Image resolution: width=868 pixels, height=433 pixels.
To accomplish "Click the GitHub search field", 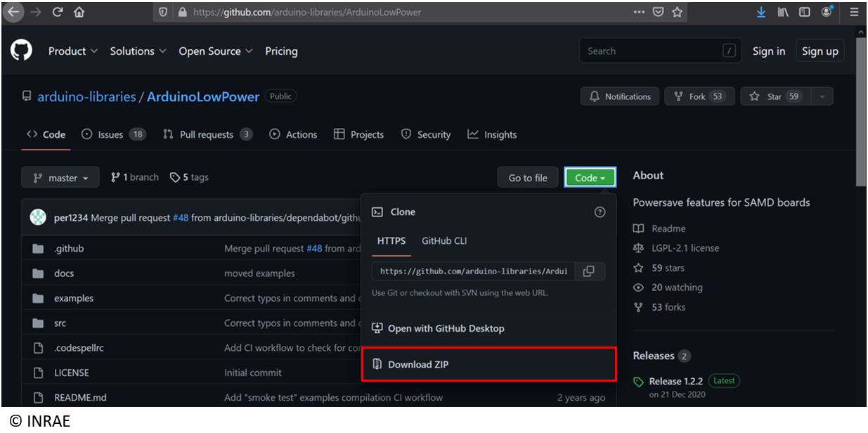I will pos(650,51).
